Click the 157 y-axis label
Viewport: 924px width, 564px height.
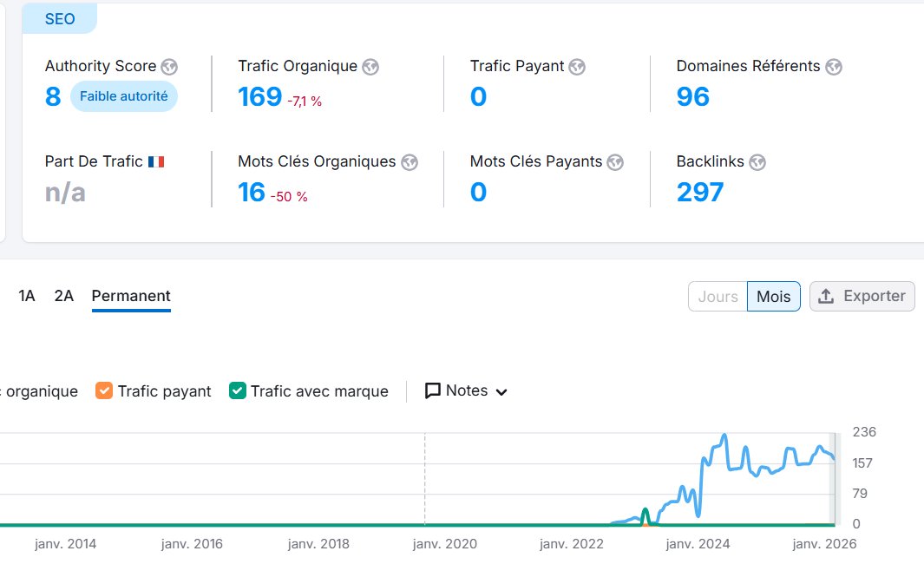tap(862, 463)
